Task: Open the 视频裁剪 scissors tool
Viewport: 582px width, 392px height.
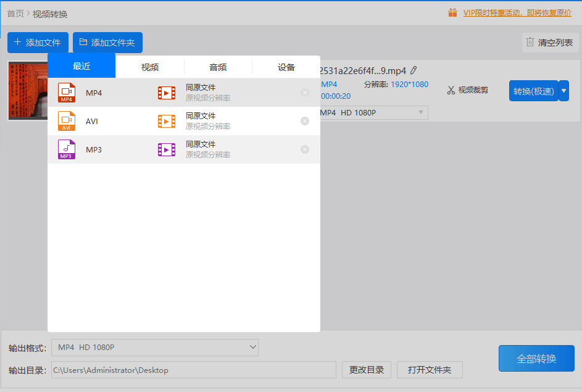Action: 467,90
